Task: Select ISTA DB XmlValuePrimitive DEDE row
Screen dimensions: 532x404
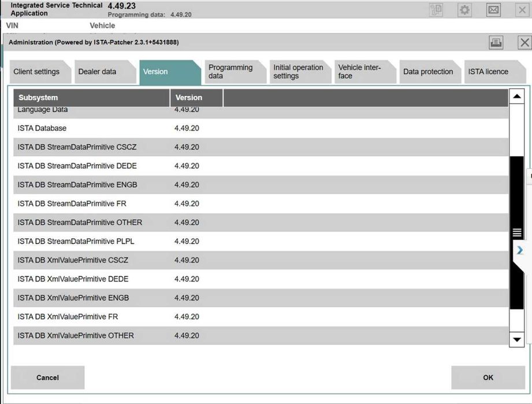Action: [261, 279]
